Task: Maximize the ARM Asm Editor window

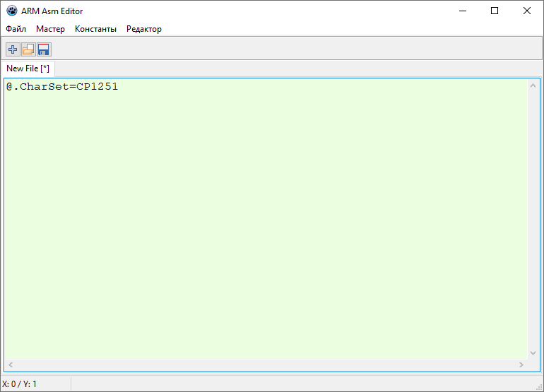Action: [x=495, y=11]
